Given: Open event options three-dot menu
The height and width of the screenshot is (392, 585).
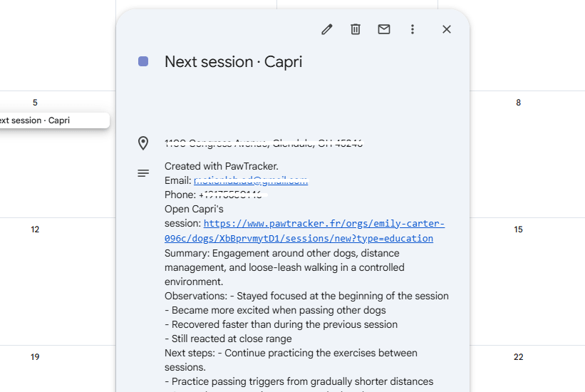Looking at the screenshot, I should [413, 29].
